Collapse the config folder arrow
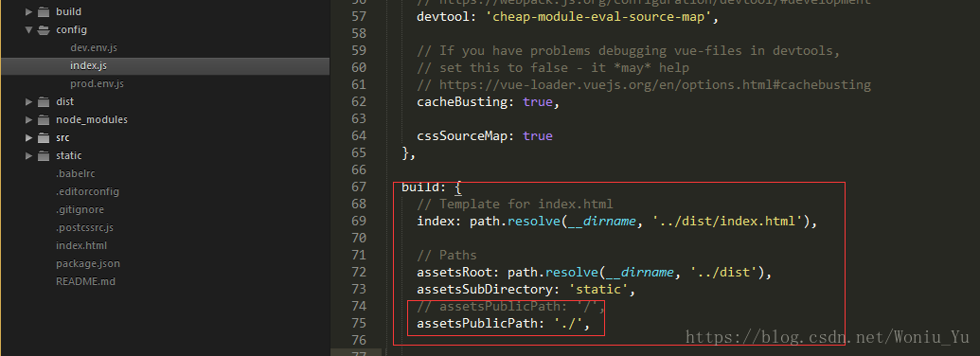The height and width of the screenshot is (356, 980). click(x=28, y=29)
